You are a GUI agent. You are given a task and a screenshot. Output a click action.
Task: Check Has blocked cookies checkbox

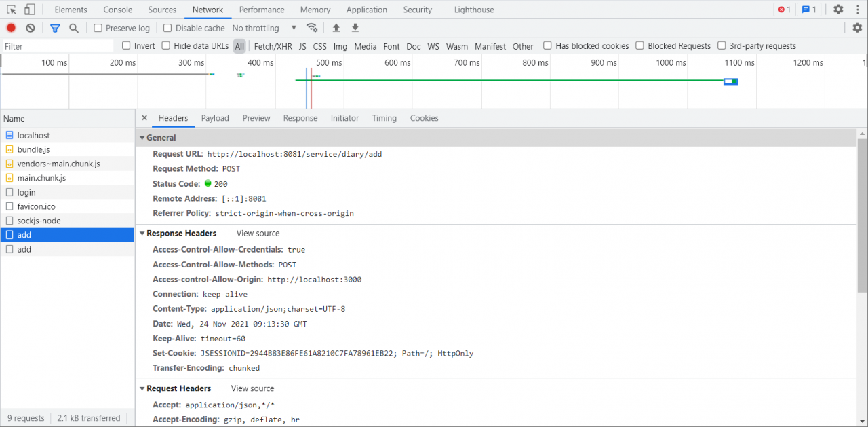coord(547,45)
